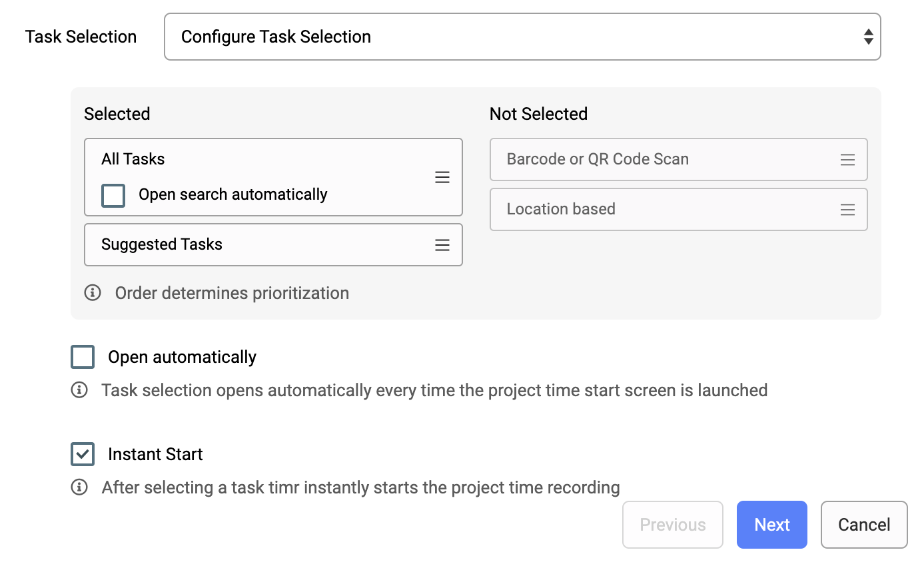
Task: Click the drag handle on All Tasks
Action: pyautogui.click(x=442, y=177)
